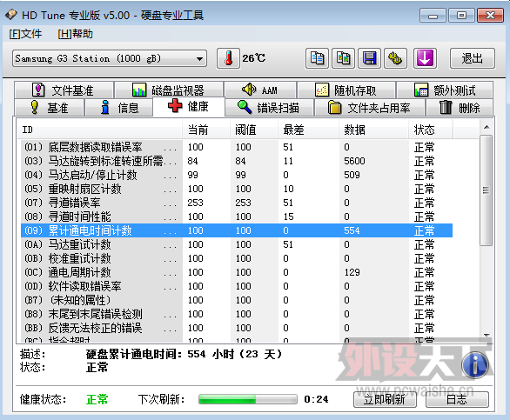Switch to the 磁盘监视器 tab
510x420 pixels.
pyautogui.click(x=169, y=90)
